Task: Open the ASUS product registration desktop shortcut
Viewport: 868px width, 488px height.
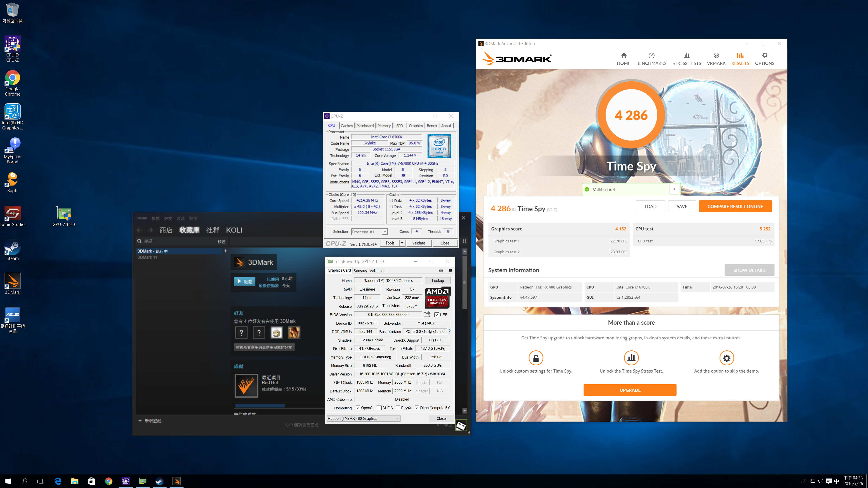Action: pos(12,320)
